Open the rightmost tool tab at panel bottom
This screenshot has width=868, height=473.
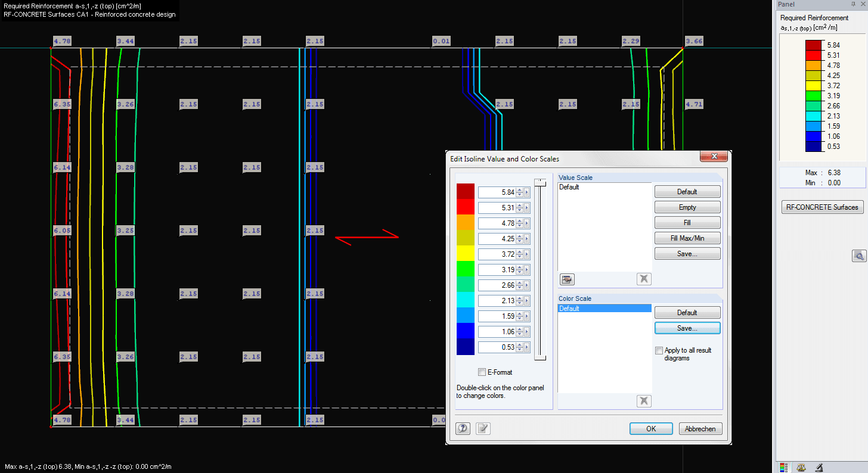click(818, 467)
